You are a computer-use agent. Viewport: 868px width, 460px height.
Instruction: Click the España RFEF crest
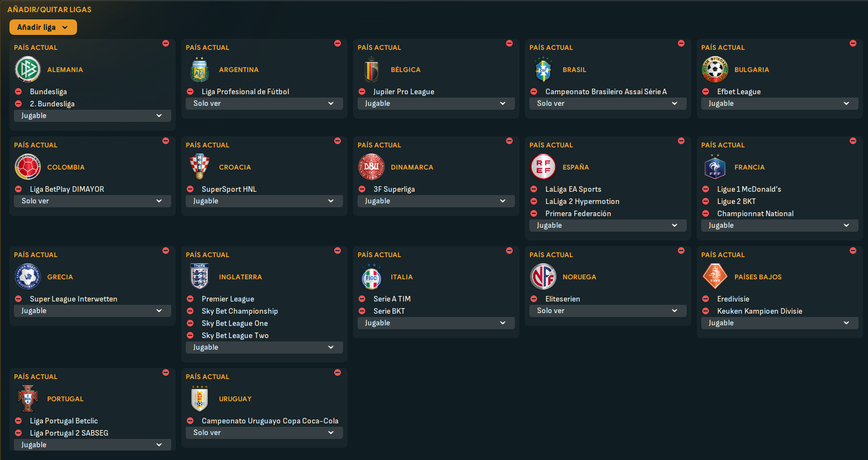[x=543, y=167]
